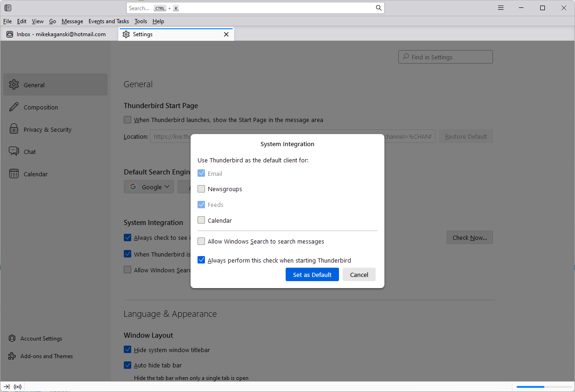Open Add-ons and Themes puzzle icon

click(x=12, y=356)
